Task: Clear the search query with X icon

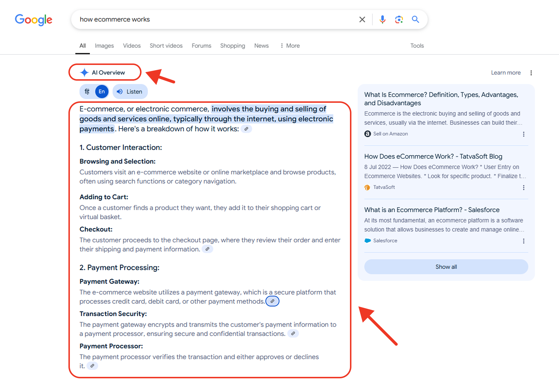Action: [x=362, y=20]
